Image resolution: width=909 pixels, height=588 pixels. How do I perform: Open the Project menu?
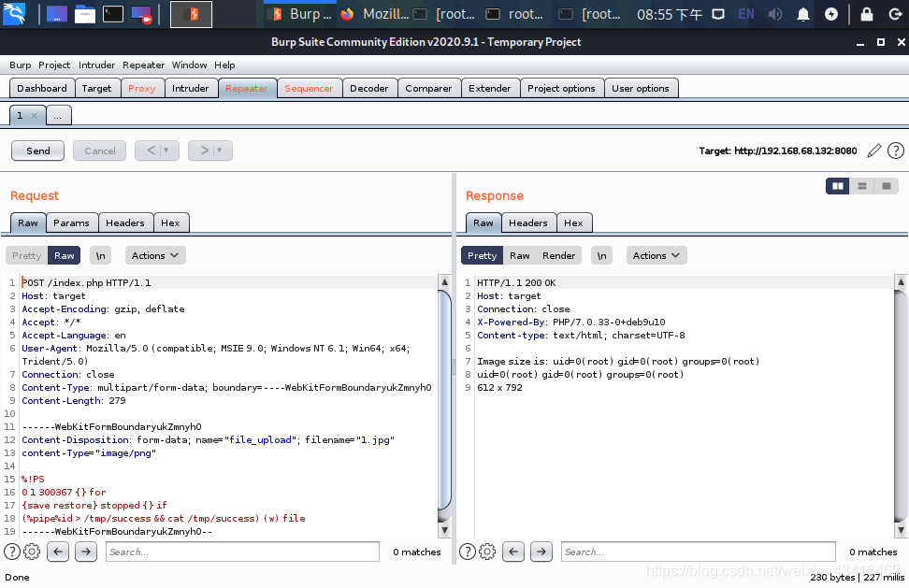click(54, 65)
